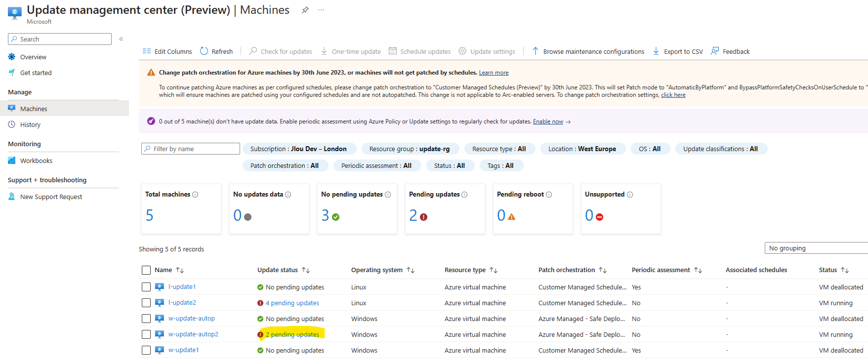Pin the Update management center page
This screenshot has width=868, height=363.
[305, 10]
